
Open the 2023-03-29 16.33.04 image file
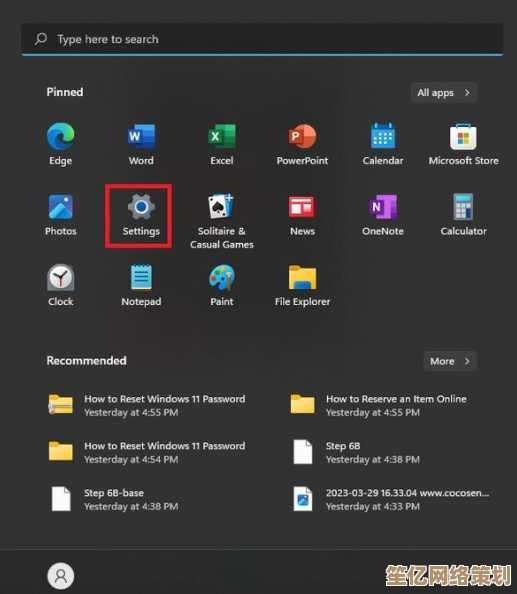point(390,499)
